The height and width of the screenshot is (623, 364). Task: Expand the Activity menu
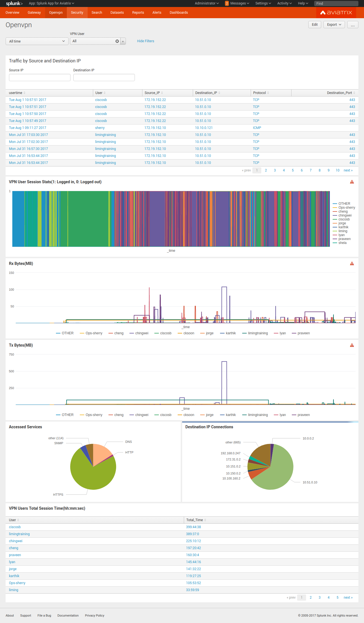[x=285, y=3]
